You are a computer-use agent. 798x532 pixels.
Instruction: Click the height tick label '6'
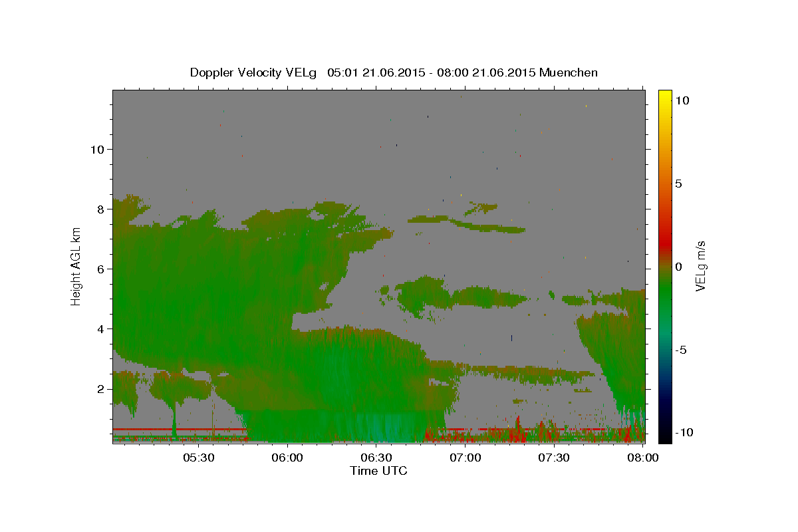(102, 269)
